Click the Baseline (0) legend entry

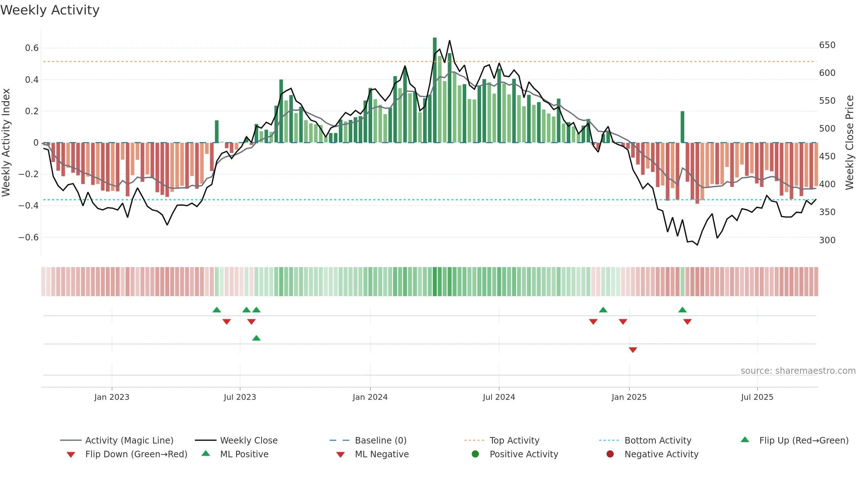point(368,440)
